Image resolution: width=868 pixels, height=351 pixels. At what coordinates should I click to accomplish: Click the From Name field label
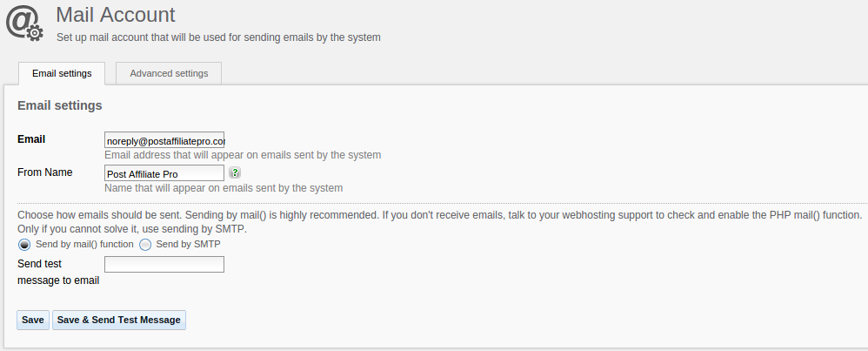coord(45,172)
